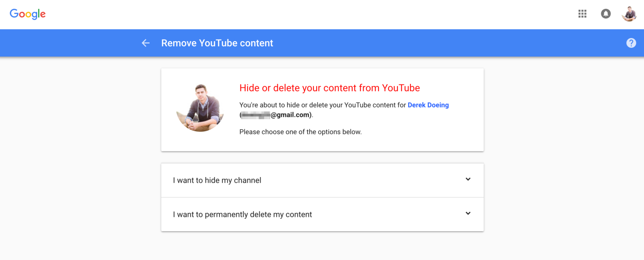Viewport: 644px width, 260px height.
Task: Click the blurred gmail.com email address
Action: pyautogui.click(x=275, y=115)
